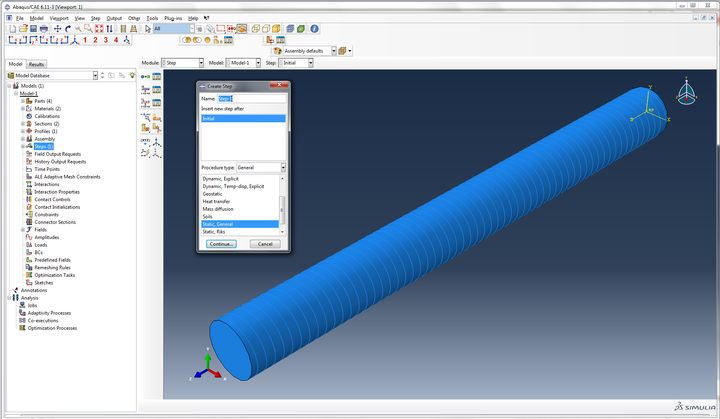The image size is (720, 419).
Task: Apply saved view number 1
Action: tap(85, 40)
